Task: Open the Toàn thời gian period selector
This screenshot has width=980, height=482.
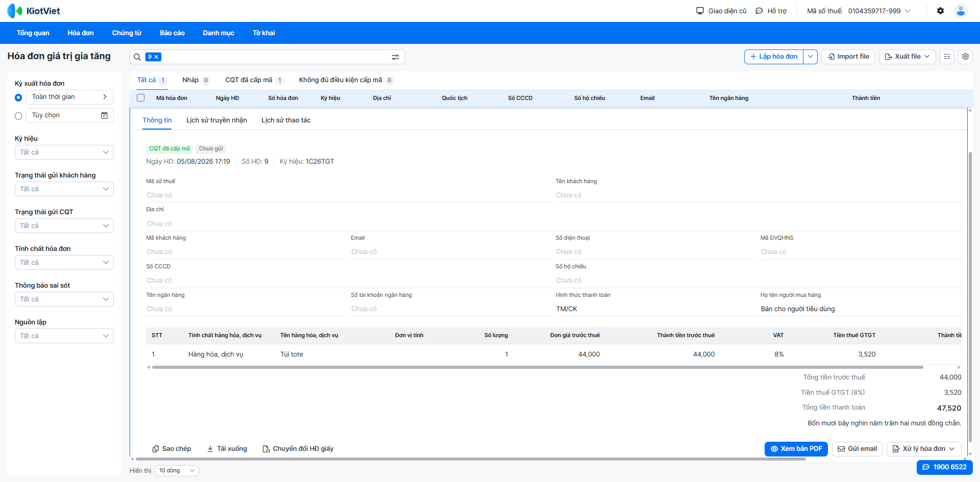Action: pos(69,97)
